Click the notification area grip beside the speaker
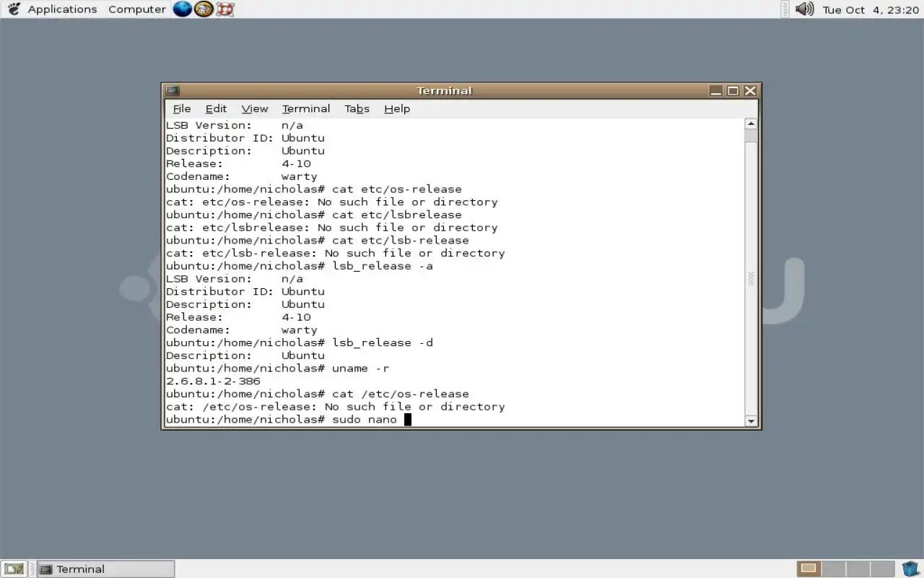 click(785, 9)
